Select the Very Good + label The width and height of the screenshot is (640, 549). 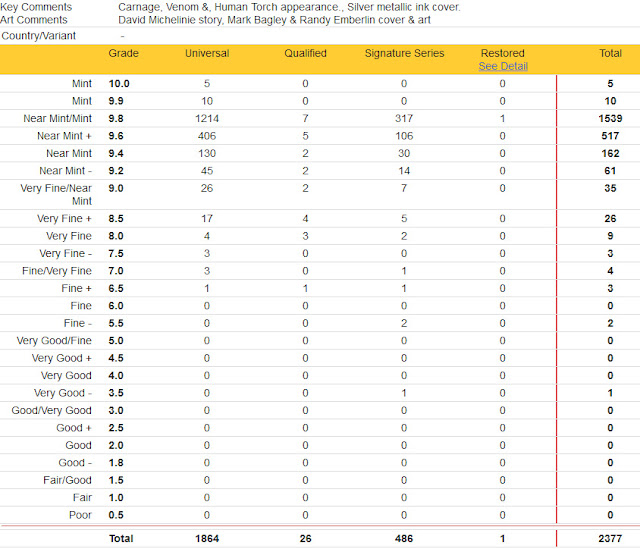point(62,358)
